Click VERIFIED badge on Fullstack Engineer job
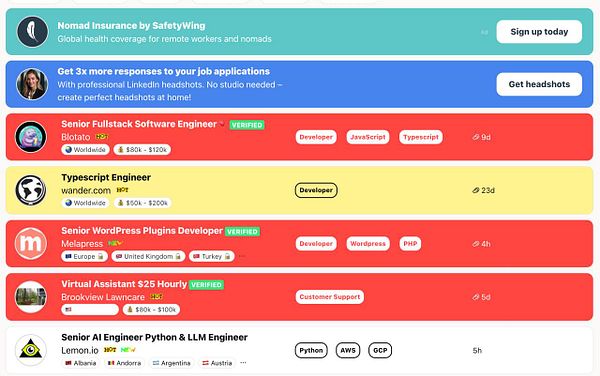 [x=247, y=125]
